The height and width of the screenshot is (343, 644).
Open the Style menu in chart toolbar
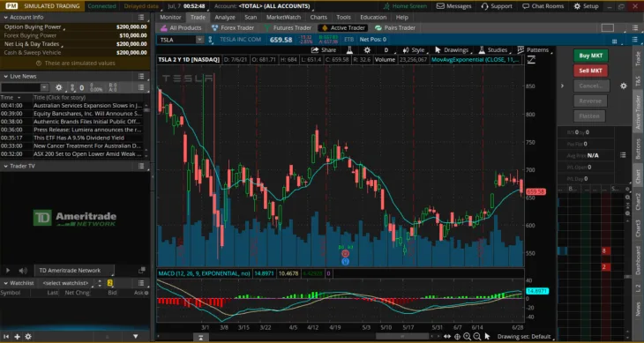pos(414,50)
